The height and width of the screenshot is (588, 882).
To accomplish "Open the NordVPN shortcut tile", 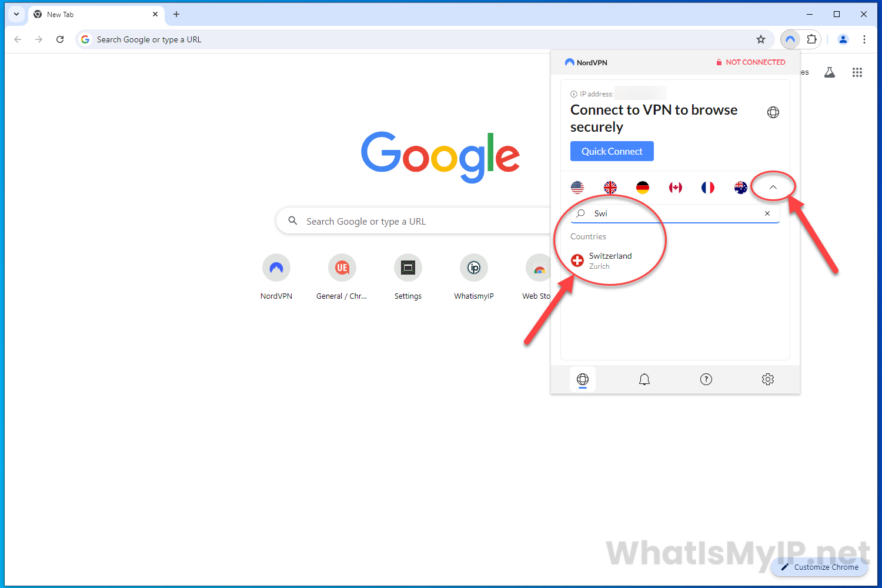I will click(276, 277).
